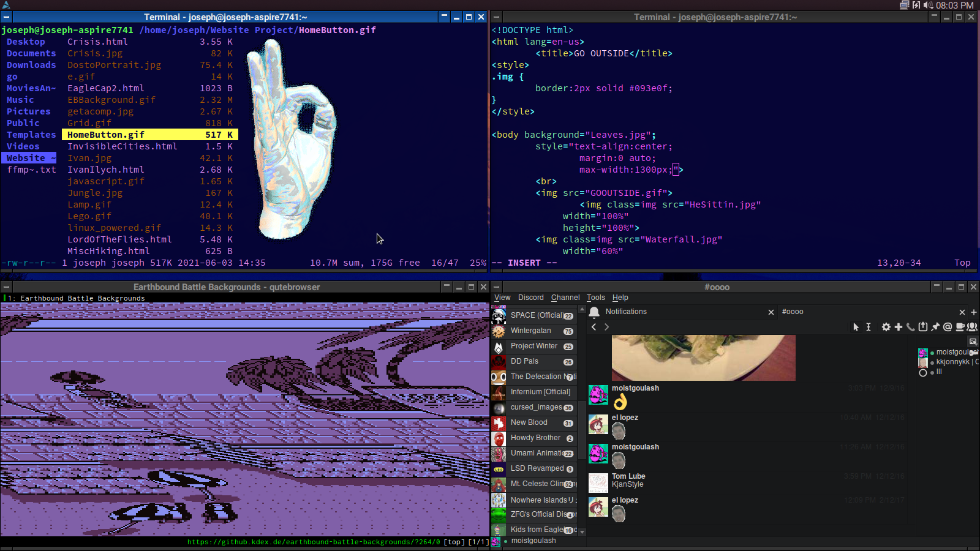
Task: Open channel settings gear icon
Action: [x=886, y=327]
